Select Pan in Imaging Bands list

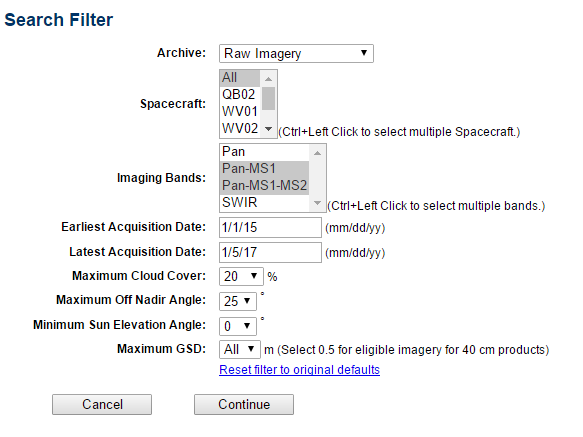tap(264, 152)
